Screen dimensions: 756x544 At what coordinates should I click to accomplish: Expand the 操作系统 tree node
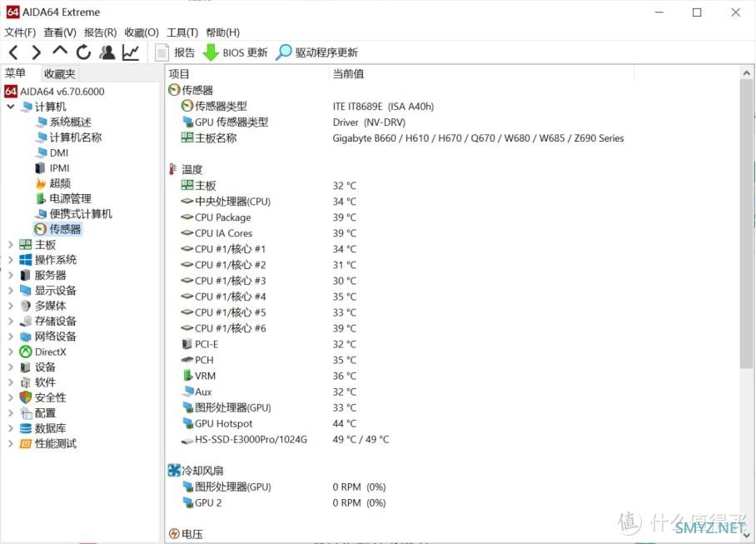(11, 260)
